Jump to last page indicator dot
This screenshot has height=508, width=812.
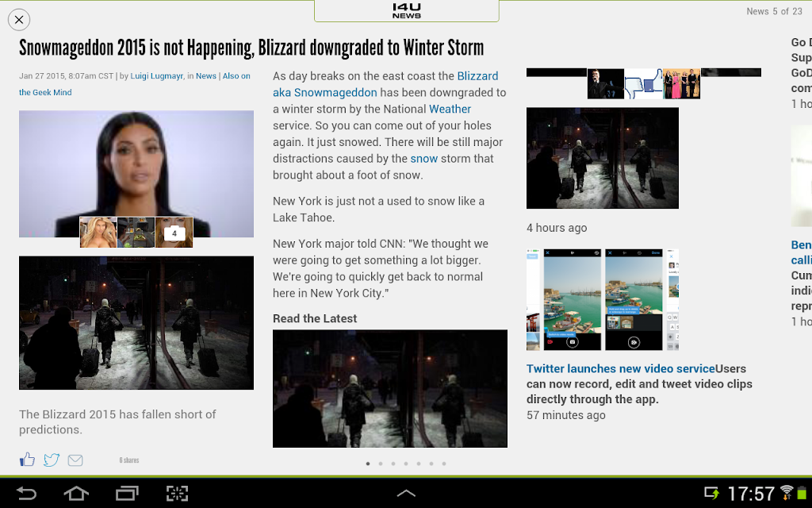[x=444, y=464]
